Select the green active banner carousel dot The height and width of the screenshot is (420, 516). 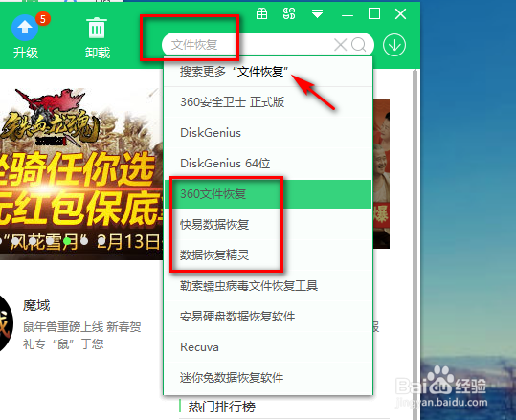point(67,241)
